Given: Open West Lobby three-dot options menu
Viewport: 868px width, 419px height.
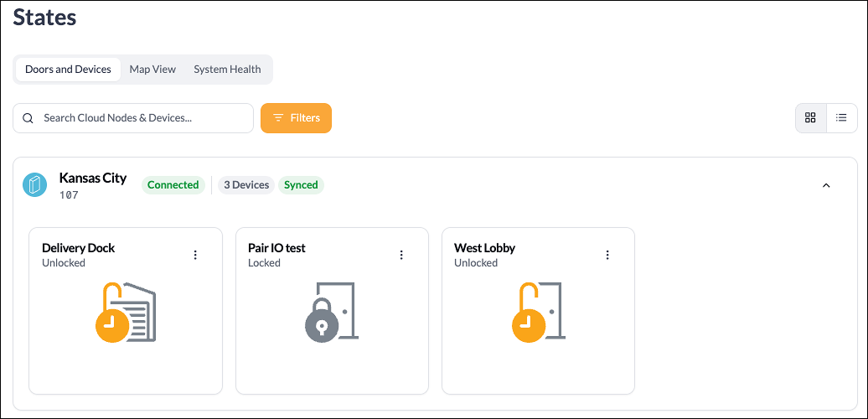Looking at the screenshot, I should [607, 255].
